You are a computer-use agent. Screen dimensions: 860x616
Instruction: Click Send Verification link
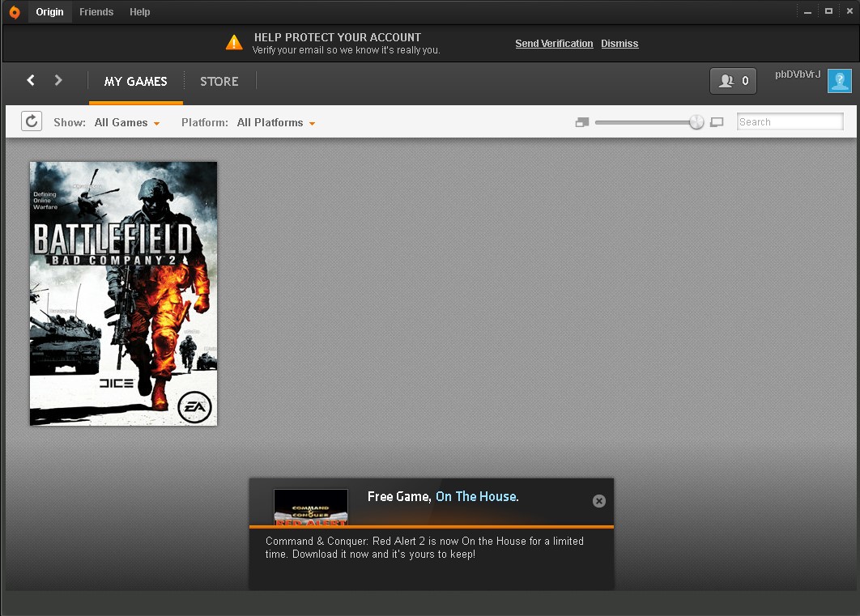click(554, 43)
